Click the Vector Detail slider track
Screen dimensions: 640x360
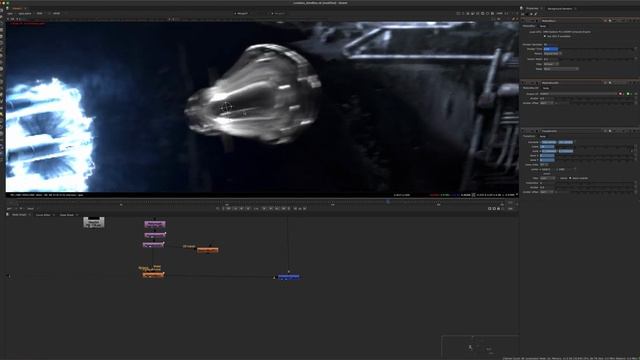coord(595,59)
